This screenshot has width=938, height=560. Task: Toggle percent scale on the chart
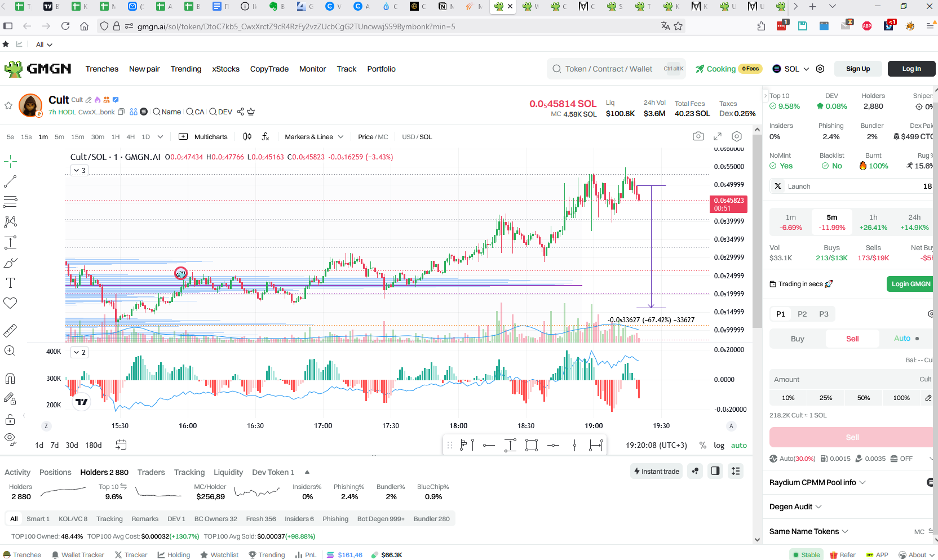point(703,445)
